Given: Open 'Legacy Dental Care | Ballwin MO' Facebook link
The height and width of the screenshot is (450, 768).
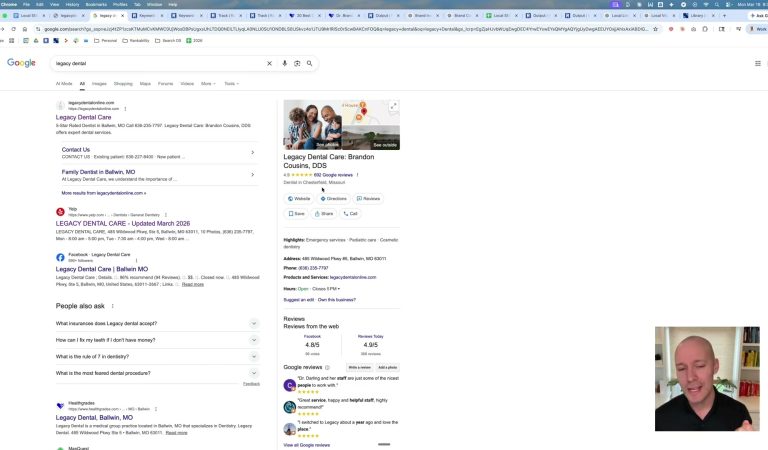Looking at the screenshot, I should pos(102,269).
